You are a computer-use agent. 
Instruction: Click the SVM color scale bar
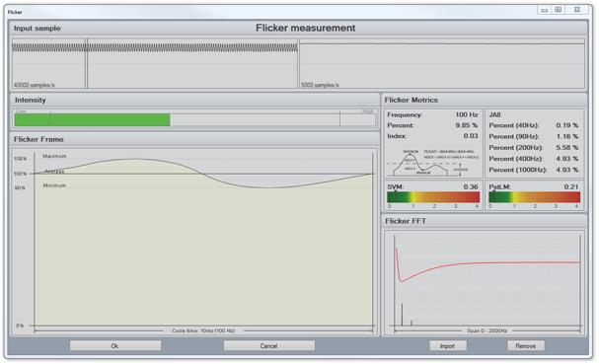433,197
